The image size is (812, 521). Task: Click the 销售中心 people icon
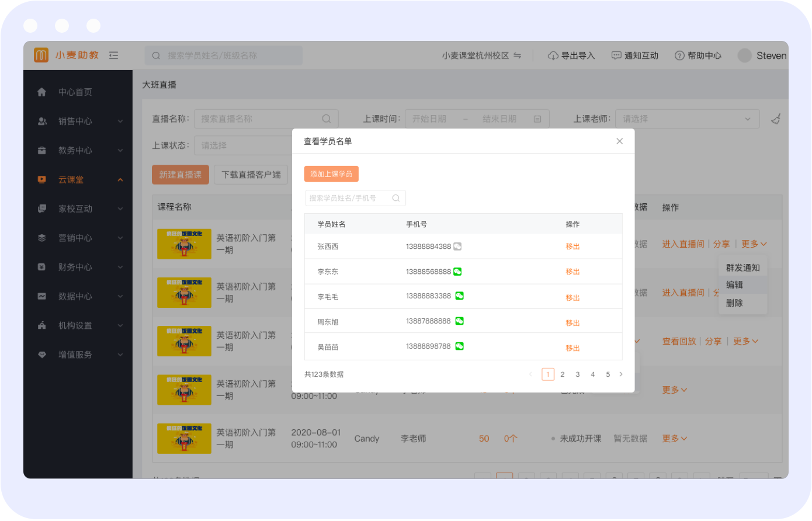point(42,121)
